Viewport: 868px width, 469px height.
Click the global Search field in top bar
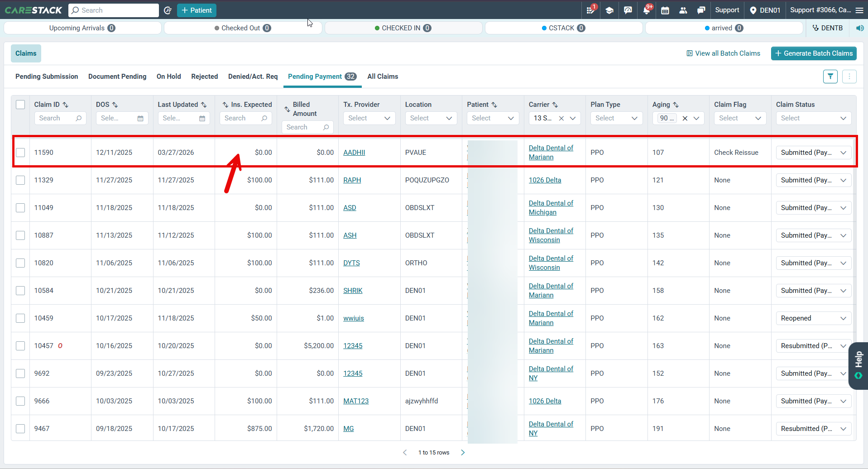114,10
